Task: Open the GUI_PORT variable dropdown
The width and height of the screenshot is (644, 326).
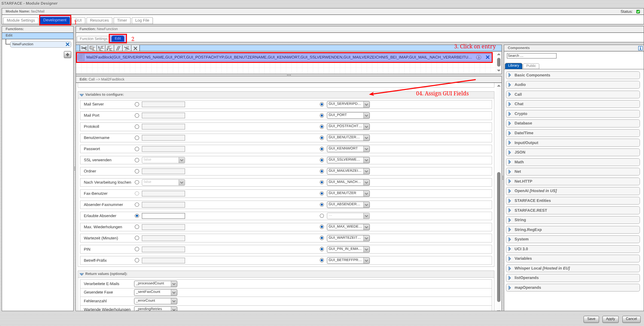Action: (x=366, y=116)
